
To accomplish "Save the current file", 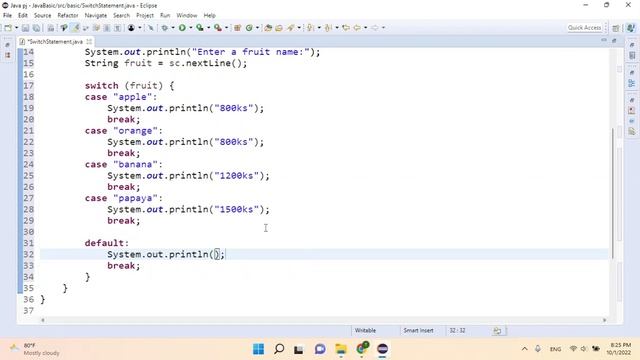I will pyautogui.click(x=25, y=28).
